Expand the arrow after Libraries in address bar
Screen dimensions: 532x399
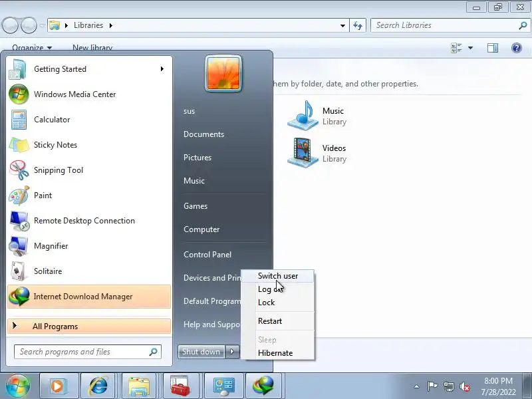coord(111,25)
